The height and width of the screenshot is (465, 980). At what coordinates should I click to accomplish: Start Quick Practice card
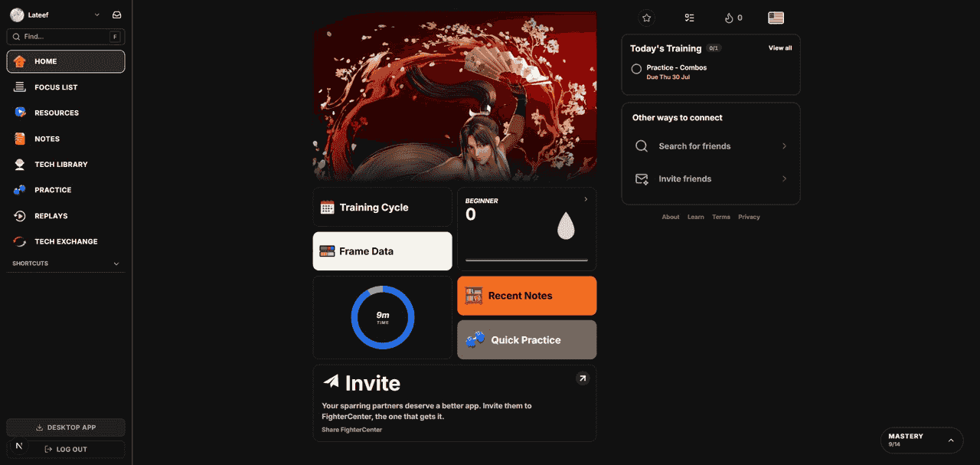click(527, 340)
